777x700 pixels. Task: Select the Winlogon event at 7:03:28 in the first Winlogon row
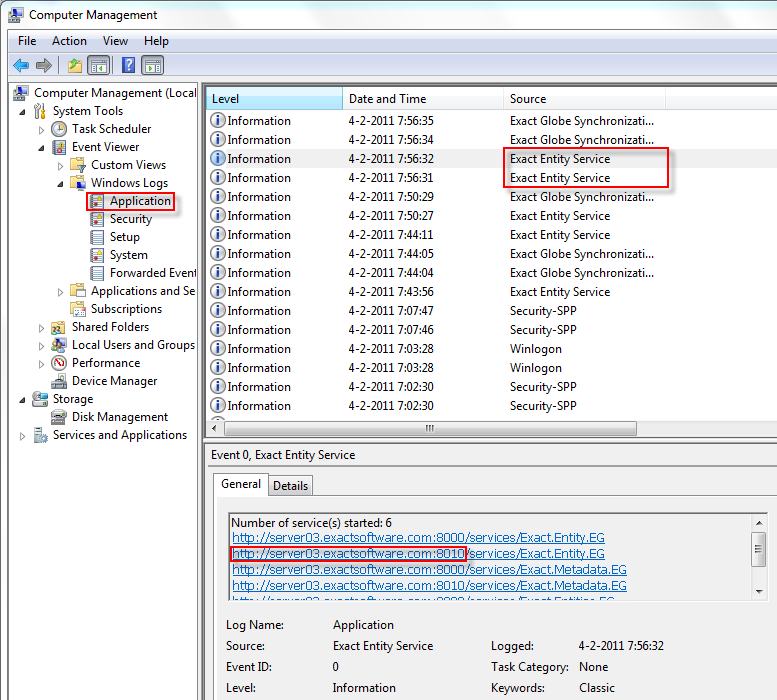click(x=491, y=349)
